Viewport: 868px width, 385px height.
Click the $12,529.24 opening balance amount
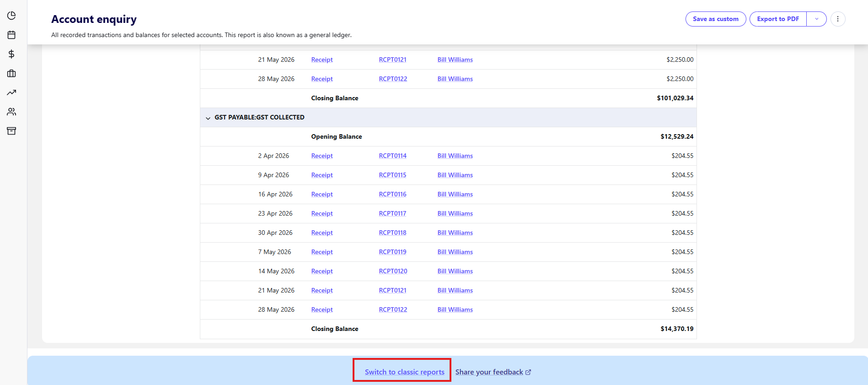(x=677, y=136)
